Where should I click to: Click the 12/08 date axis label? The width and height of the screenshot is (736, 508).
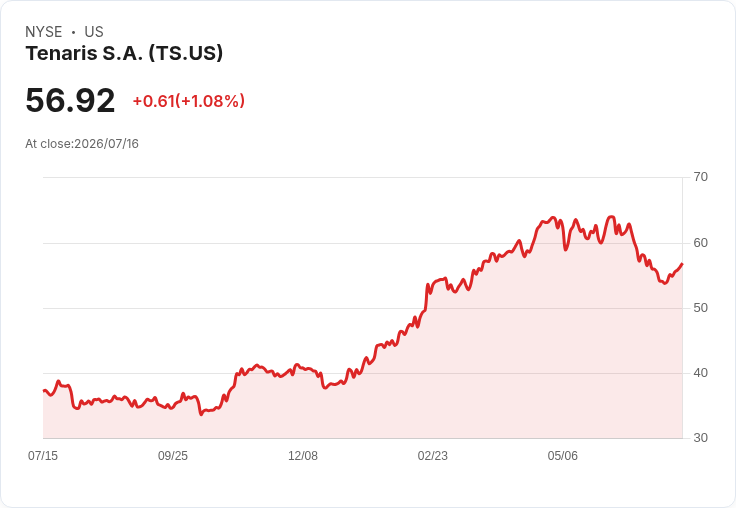click(x=303, y=455)
